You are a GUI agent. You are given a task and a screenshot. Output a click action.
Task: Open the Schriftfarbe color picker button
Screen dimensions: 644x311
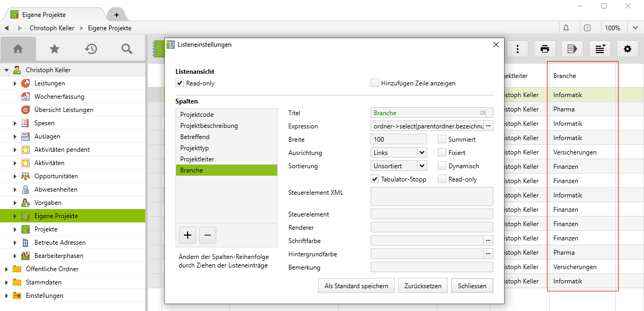point(488,240)
